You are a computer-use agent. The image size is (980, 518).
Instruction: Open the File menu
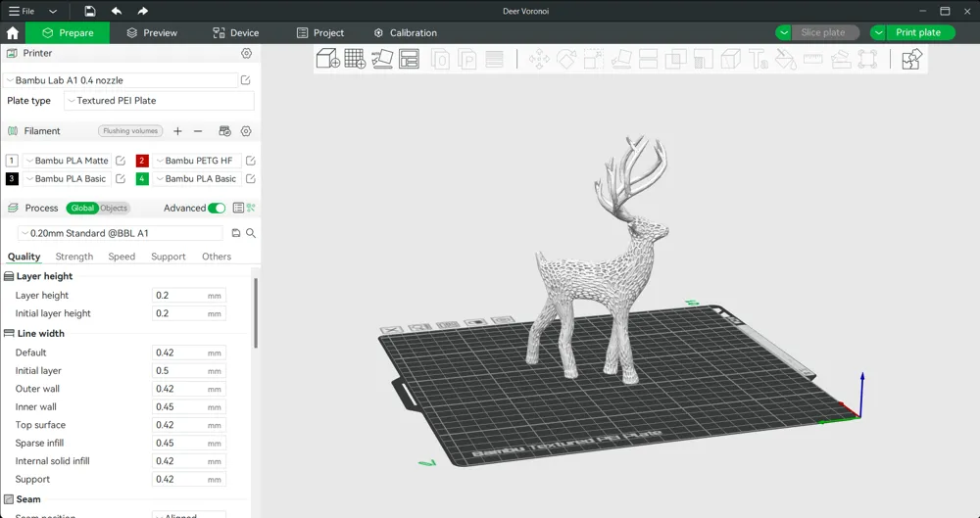(x=22, y=11)
